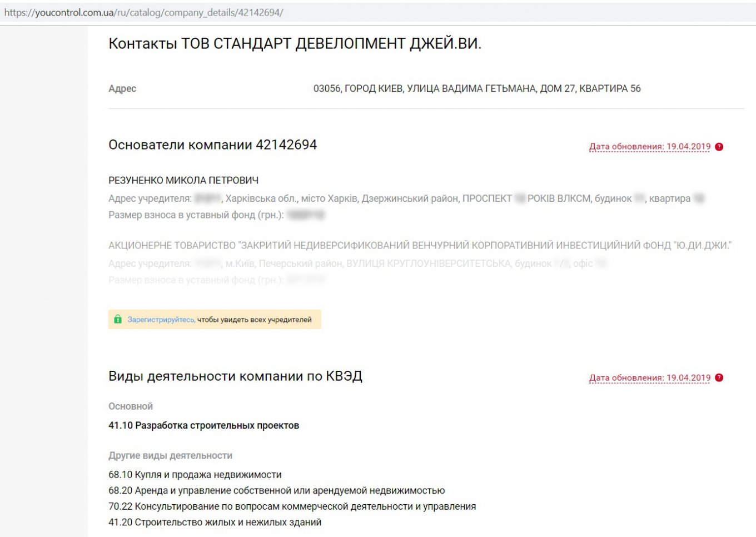
Task: Click 'Виды деятельности компании по КВЭД' heading
Action: [235, 376]
